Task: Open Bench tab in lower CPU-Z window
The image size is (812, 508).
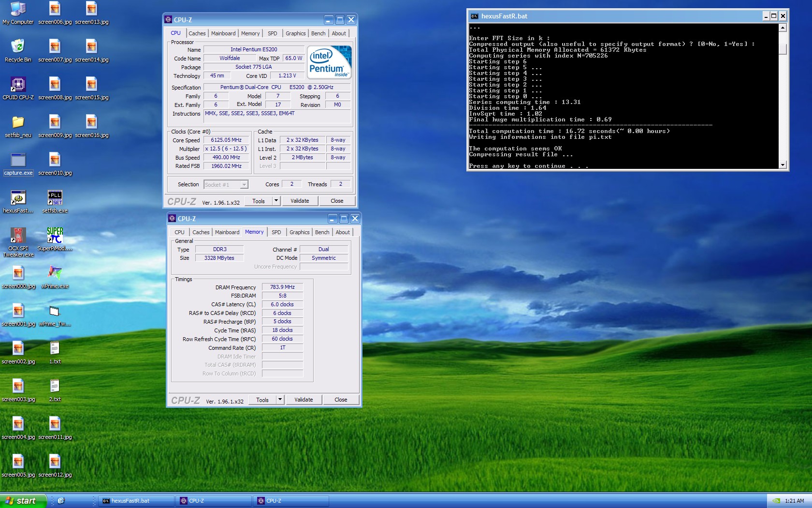Action: [x=322, y=232]
